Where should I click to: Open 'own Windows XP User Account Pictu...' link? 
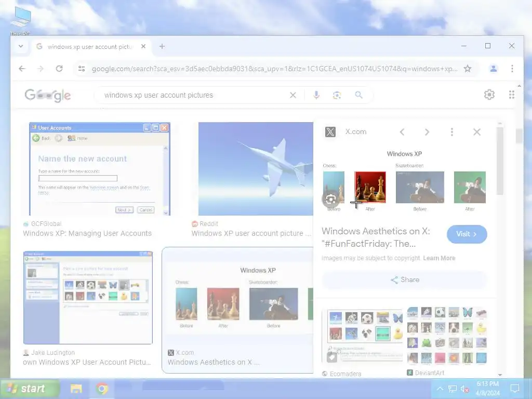click(87, 362)
